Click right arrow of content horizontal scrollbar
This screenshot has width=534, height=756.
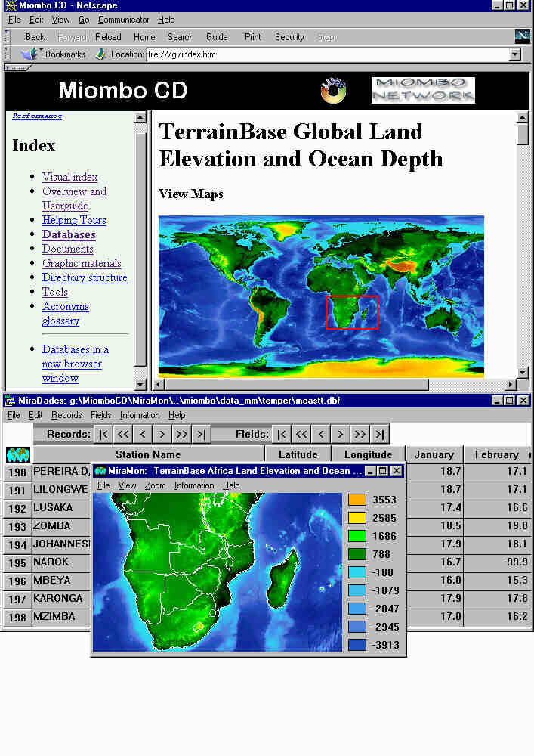(x=511, y=385)
